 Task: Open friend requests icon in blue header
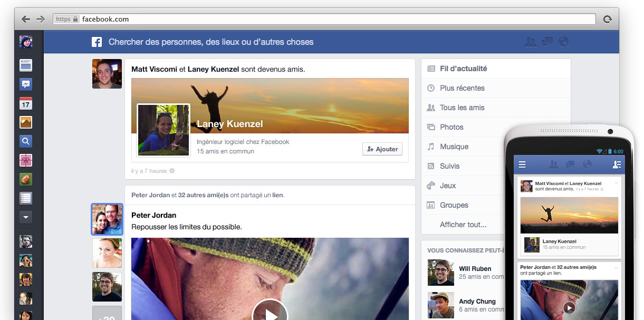click(530, 42)
